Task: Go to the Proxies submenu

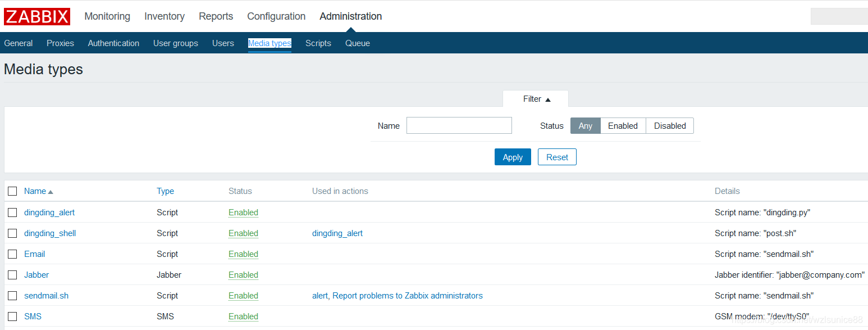Action: [60, 43]
